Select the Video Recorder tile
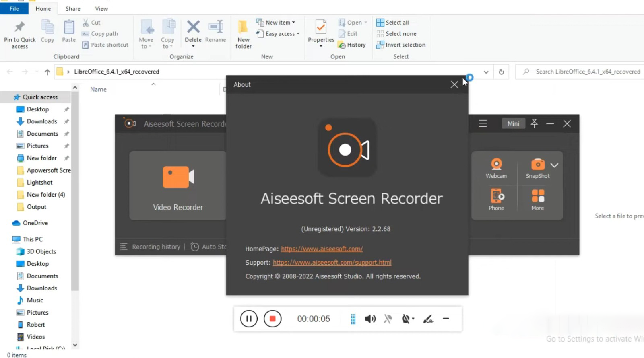The width and height of the screenshot is (644, 358). pyautogui.click(x=178, y=185)
